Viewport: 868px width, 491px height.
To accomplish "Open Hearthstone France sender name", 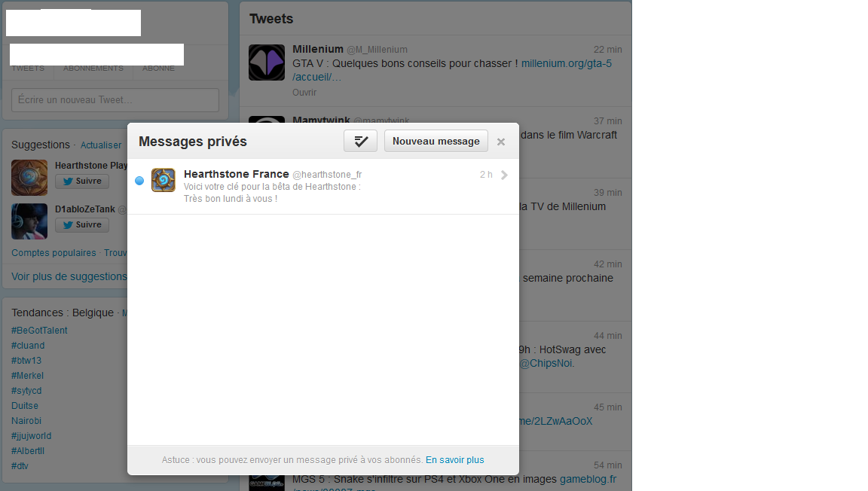I will (237, 174).
